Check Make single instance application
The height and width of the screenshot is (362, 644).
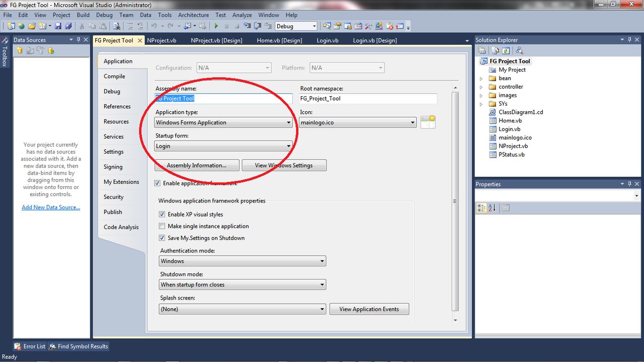(x=162, y=226)
